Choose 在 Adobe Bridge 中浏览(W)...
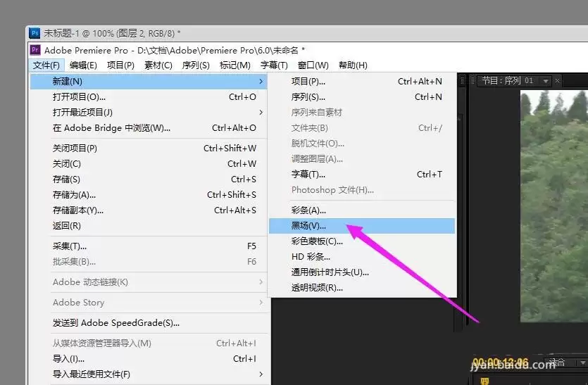Viewport: 588px width, 385px height. coord(149,128)
